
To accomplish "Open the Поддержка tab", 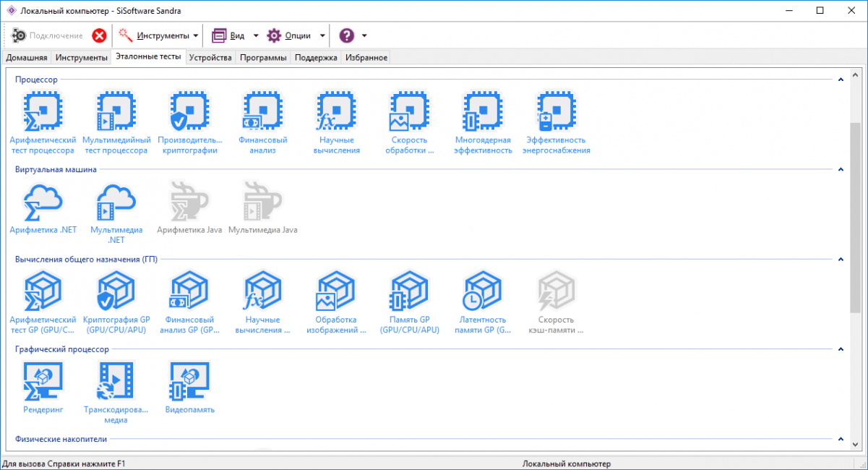I will tap(317, 58).
